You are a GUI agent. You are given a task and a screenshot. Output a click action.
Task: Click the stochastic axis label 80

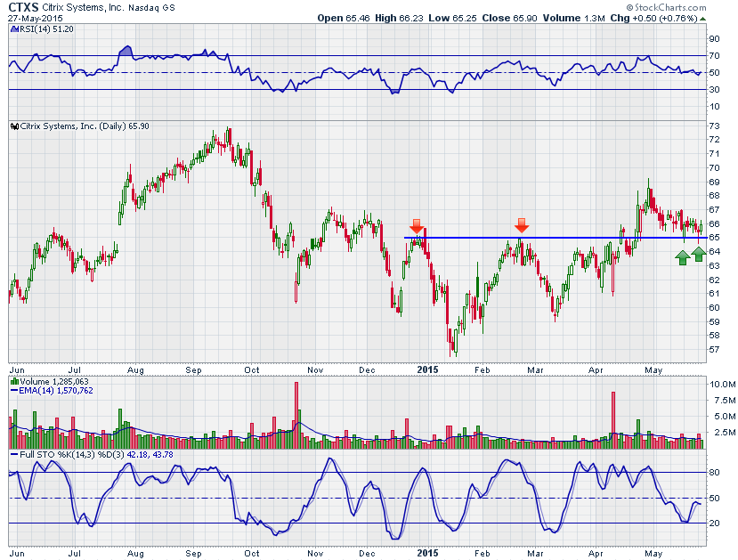[714, 473]
